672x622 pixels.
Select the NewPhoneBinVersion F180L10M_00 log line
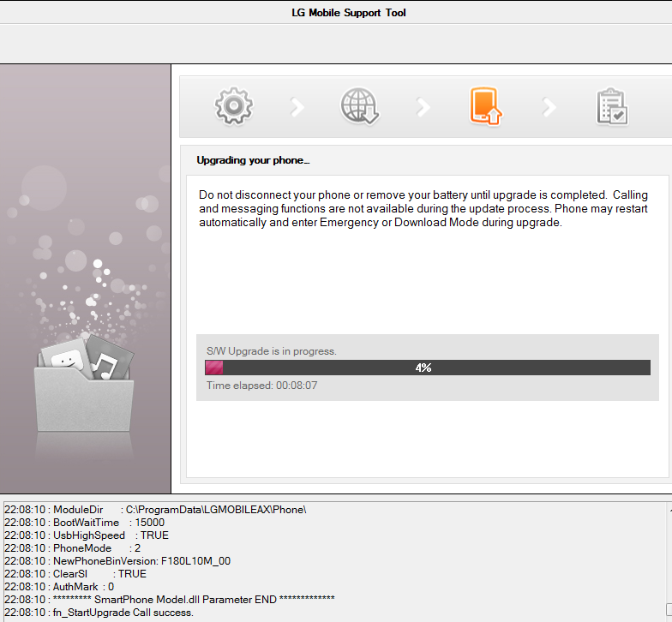pyautogui.click(x=117, y=561)
